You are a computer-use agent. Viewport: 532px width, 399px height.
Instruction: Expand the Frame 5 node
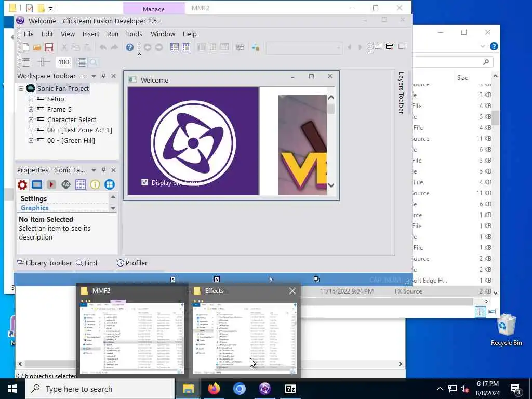click(x=31, y=109)
